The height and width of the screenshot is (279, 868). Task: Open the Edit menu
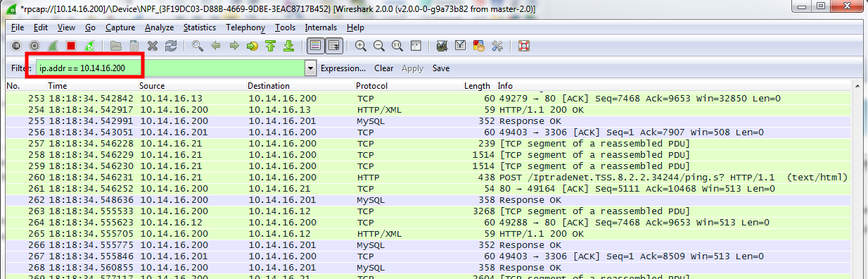tap(41, 27)
